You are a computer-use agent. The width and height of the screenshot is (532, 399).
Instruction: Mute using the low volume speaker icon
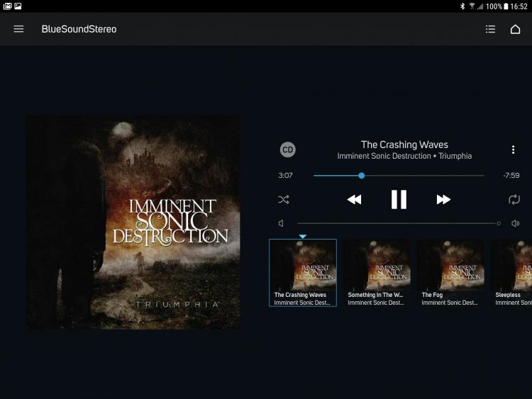pyautogui.click(x=281, y=223)
